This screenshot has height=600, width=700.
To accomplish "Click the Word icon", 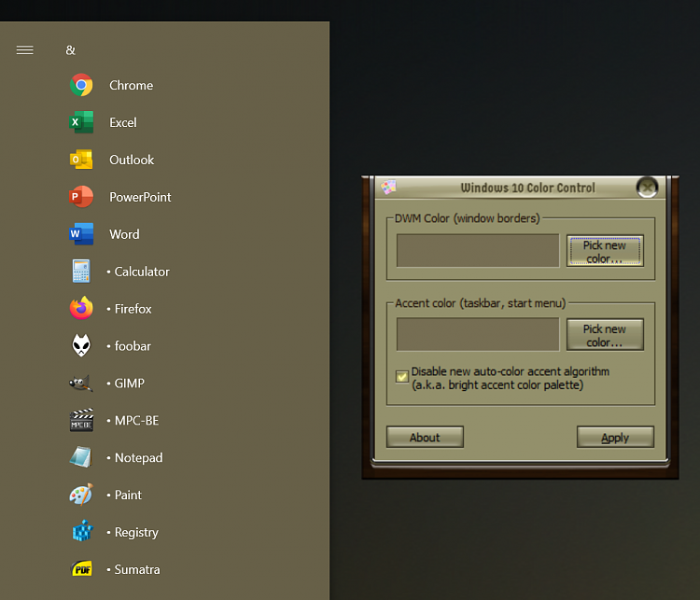I will [x=81, y=234].
